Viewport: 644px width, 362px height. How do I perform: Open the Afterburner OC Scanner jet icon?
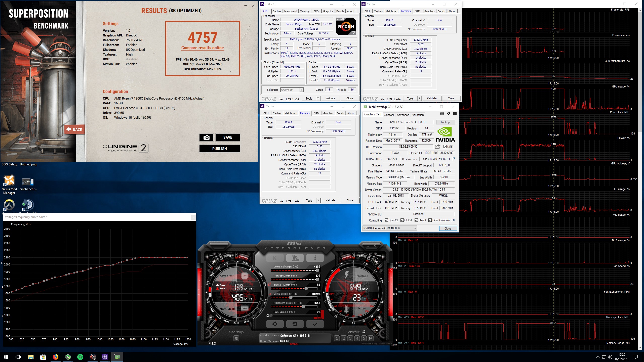coord(295,258)
